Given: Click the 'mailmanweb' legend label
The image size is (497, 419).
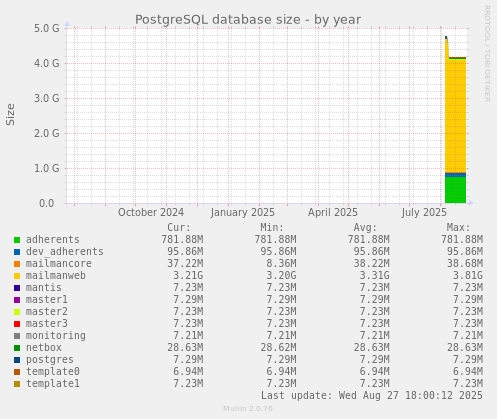Looking at the screenshot, I should click(56, 276).
